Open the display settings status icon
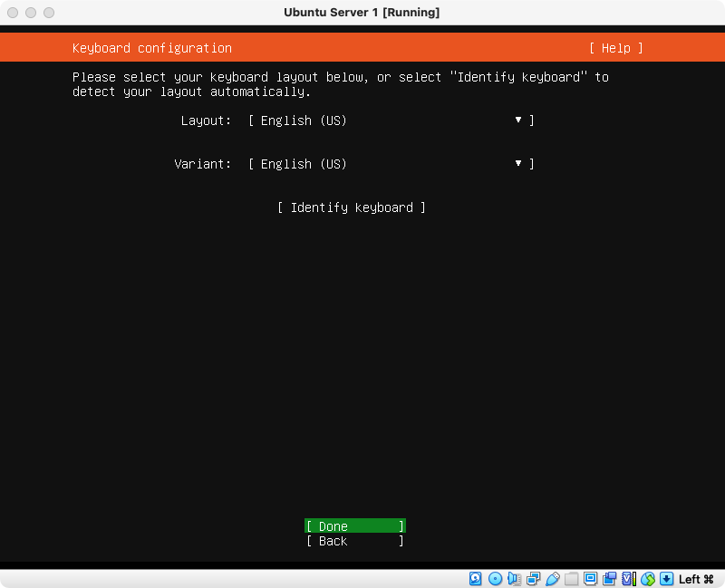725x588 pixels. point(590,578)
